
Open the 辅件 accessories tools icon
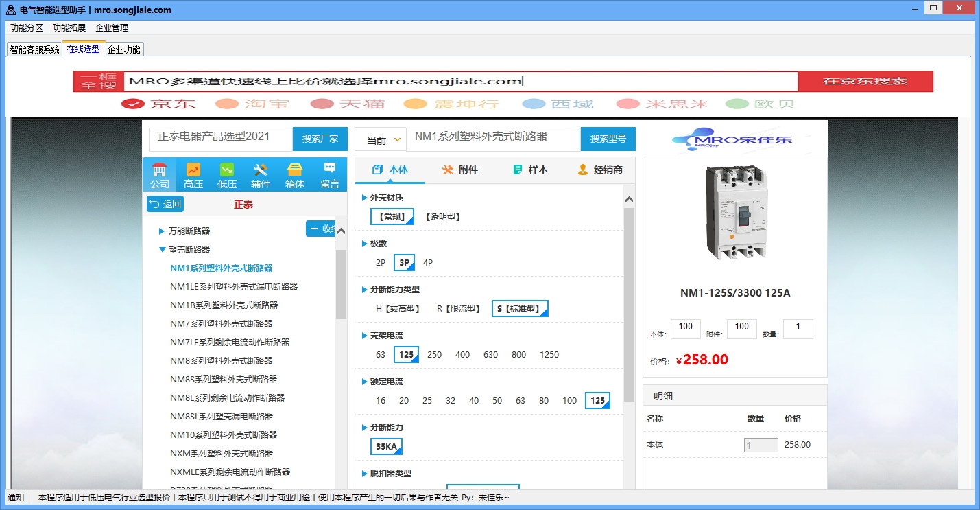(261, 175)
